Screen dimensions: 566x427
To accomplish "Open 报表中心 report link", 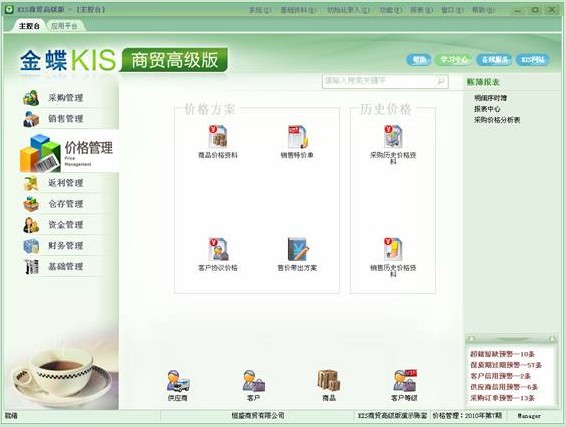I will pyautogui.click(x=487, y=109).
